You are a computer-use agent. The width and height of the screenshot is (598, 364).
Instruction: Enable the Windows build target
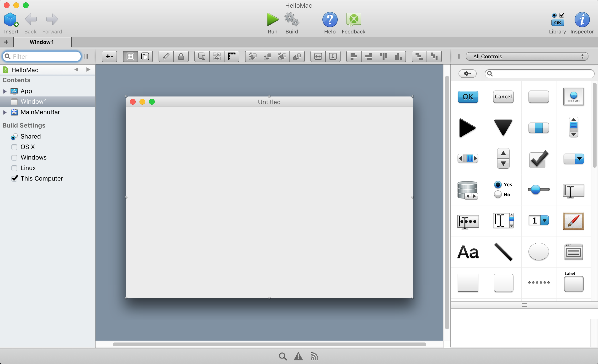click(x=14, y=158)
